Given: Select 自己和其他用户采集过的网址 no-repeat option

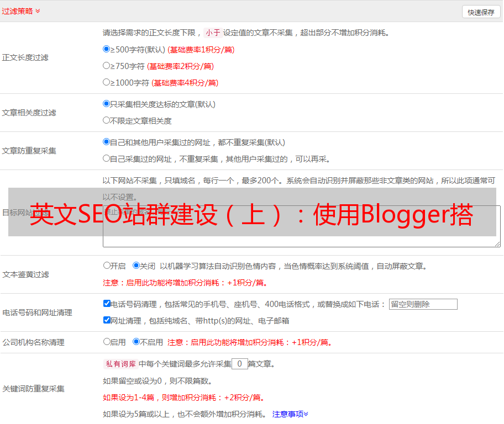Looking at the screenshot, I should (x=106, y=142).
